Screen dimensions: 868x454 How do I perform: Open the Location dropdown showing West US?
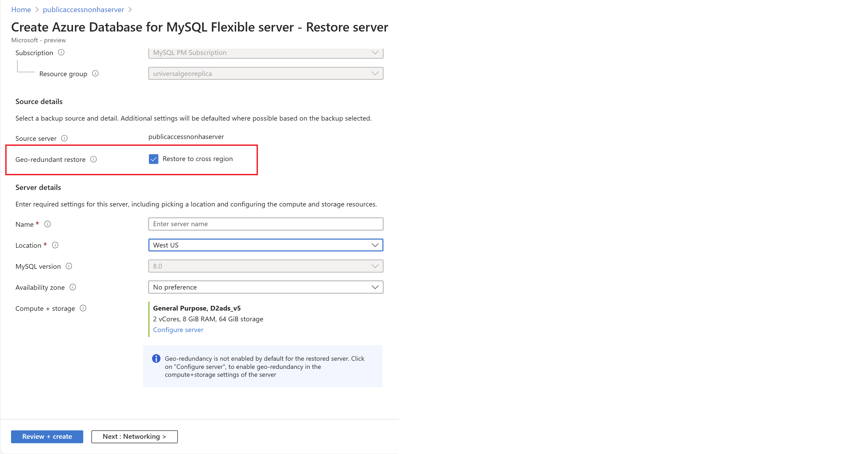266,245
